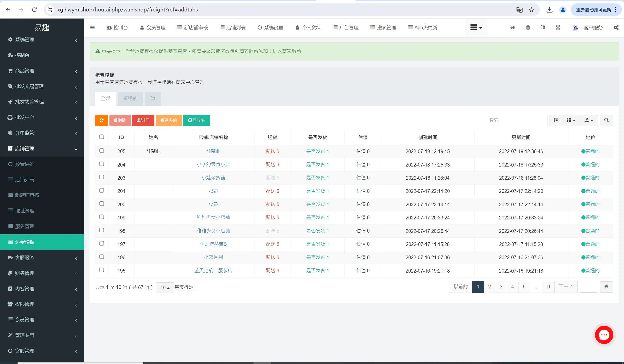Image resolution: width=624 pixels, height=364 pixels.
Task: Check the select-all checkbox in table header
Action: (102, 137)
